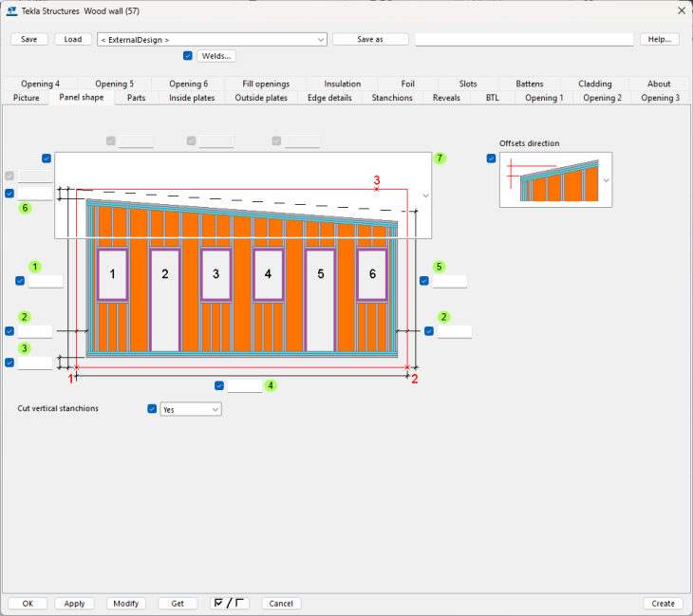Toggle the Offsets direction checkbox
The width and height of the screenshot is (693, 616).
[492, 159]
